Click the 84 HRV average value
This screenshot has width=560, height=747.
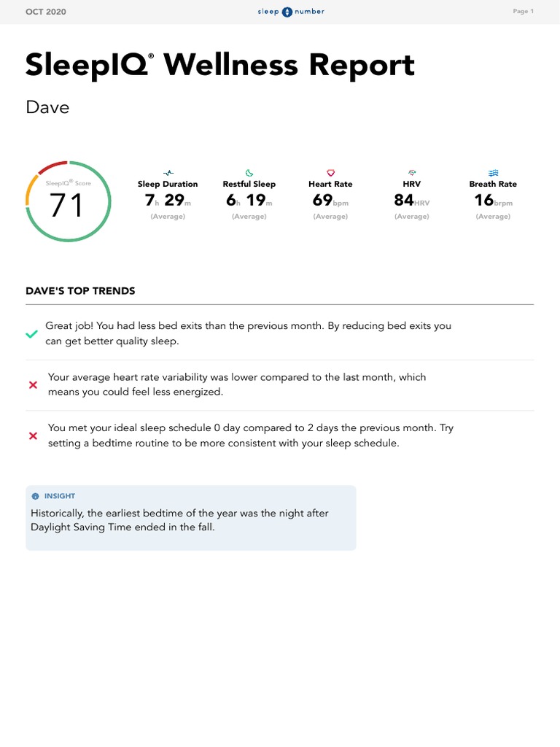tap(412, 201)
